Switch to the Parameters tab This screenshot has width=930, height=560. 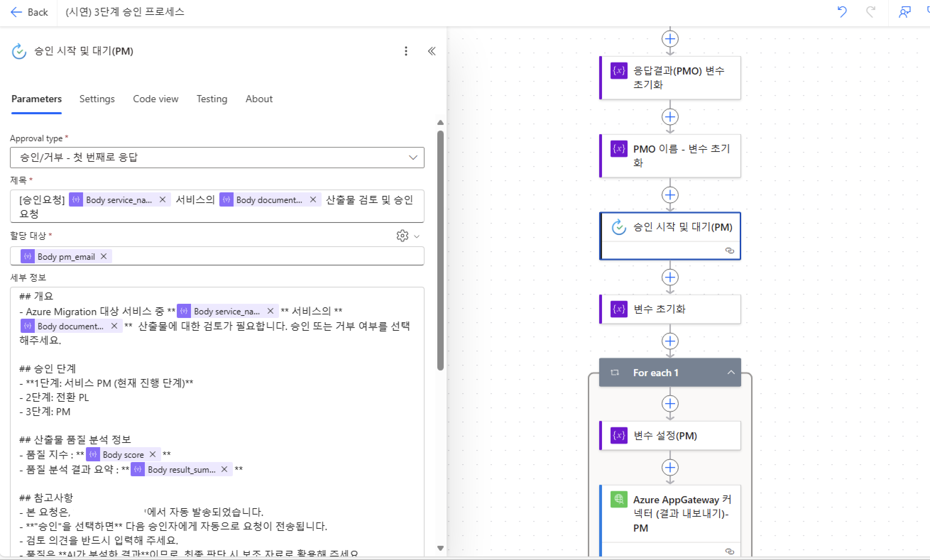tap(37, 99)
